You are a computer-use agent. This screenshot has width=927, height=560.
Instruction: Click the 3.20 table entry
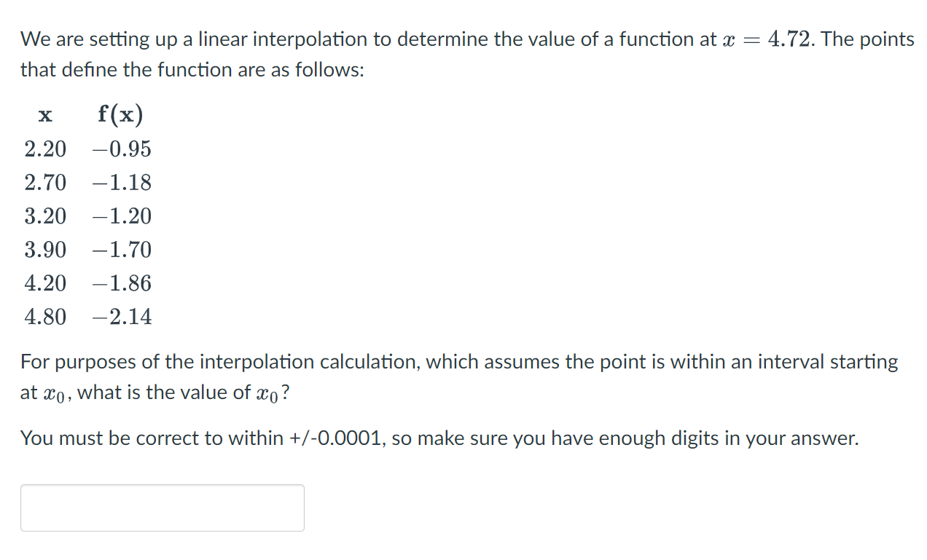[x=44, y=216]
